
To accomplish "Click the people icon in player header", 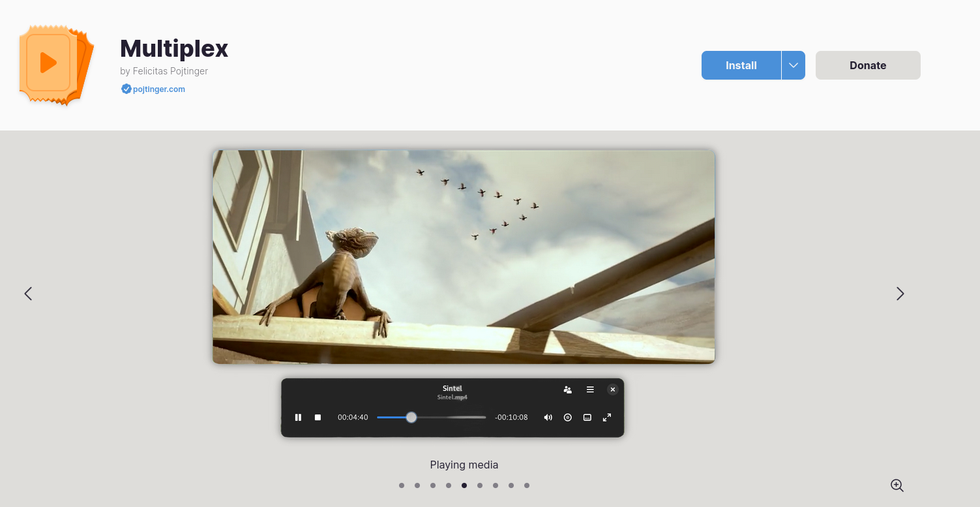I will tap(567, 390).
